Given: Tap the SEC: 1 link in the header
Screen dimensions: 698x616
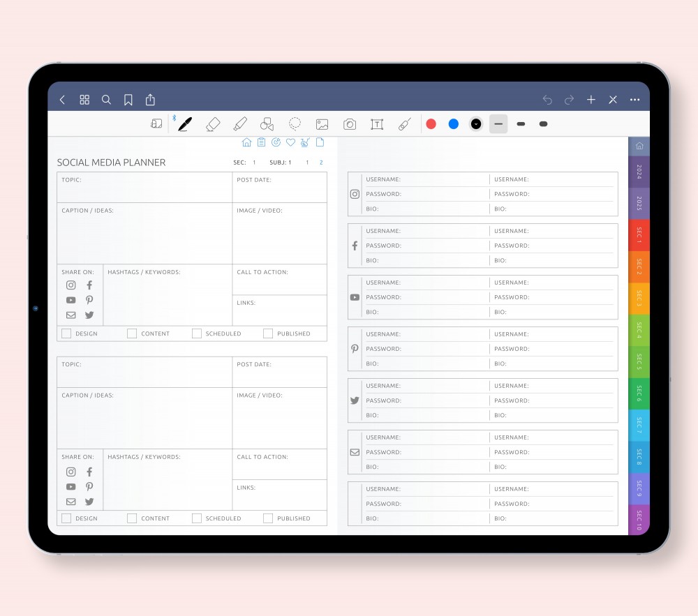Looking at the screenshot, I should (x=244, y=163).
